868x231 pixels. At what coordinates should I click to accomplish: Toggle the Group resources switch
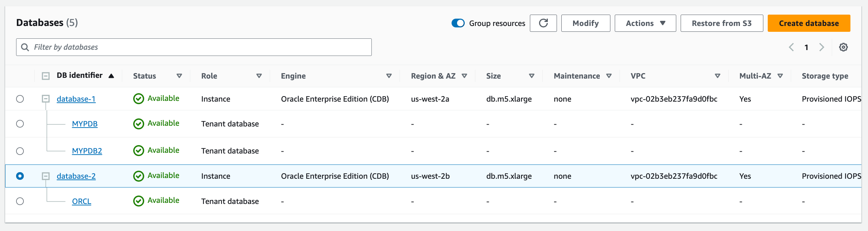tap(458, 23)
